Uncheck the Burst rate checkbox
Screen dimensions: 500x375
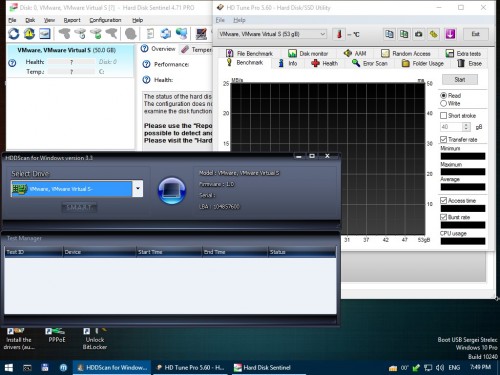click(x=443, y=217)
